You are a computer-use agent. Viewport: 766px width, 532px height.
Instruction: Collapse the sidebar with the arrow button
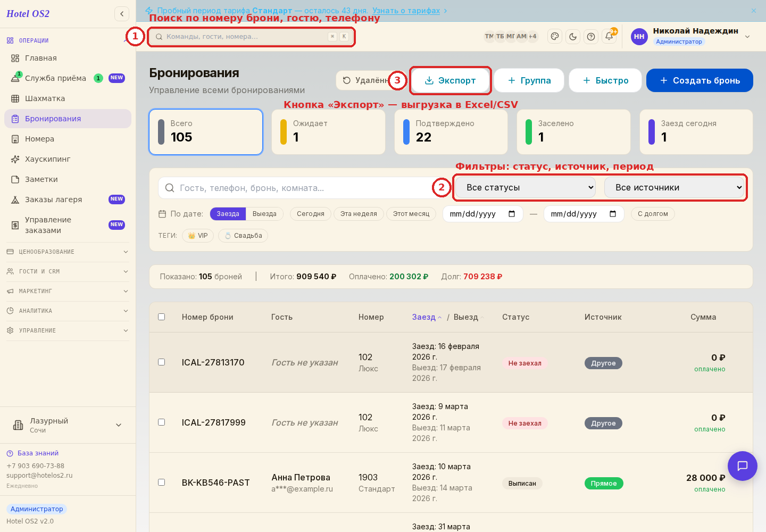(x=122, y=14)
